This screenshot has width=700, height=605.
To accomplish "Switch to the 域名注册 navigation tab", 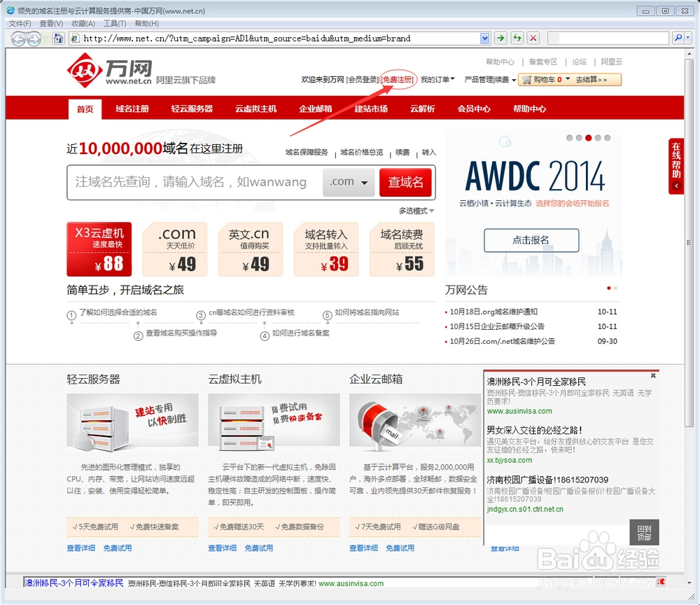I will click(132, 109).
